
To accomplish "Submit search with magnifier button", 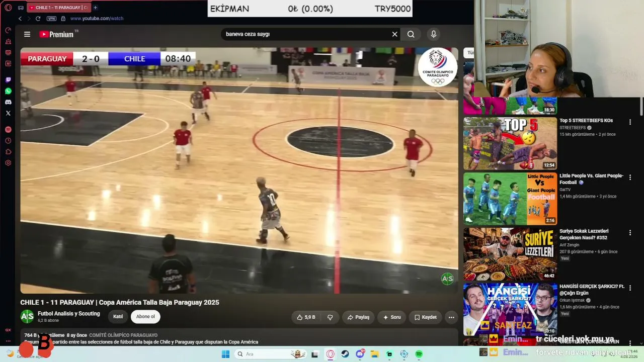I will 411,34.
